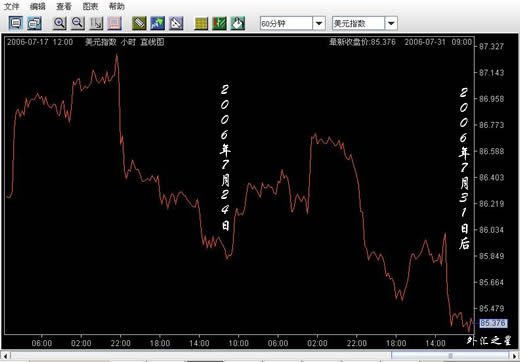Click the ruler measurement tool icon
520x362 pixels.
click(139, 23)
